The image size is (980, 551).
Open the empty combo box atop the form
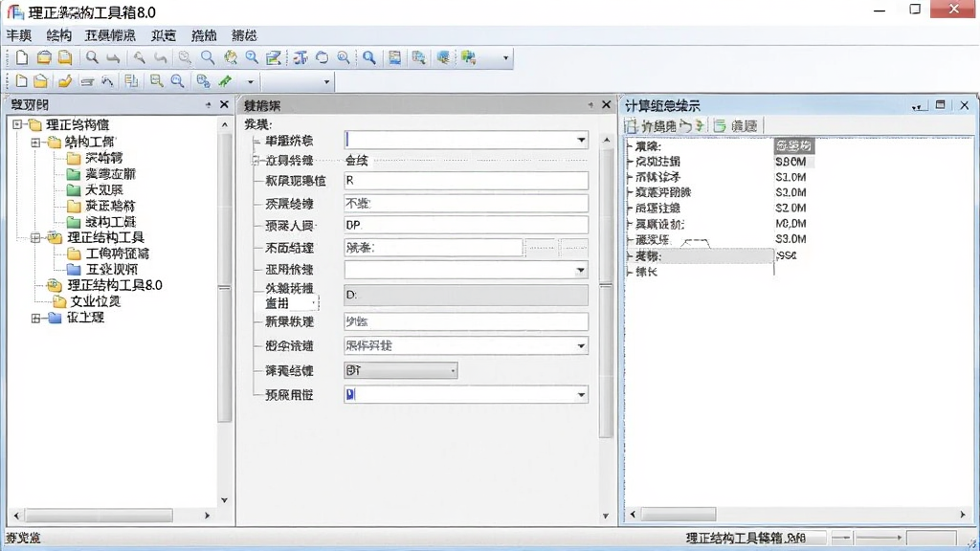coord(466,140)
